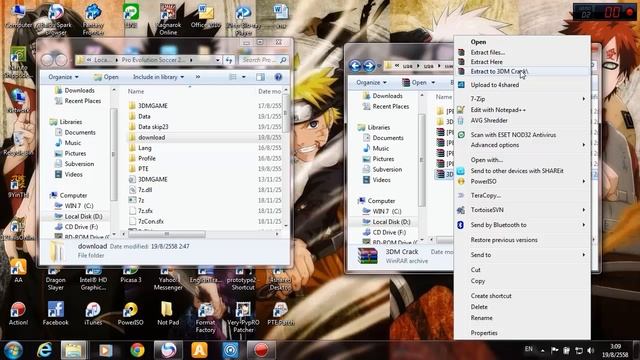This screenshot has width=640, height=360.
Task: Choose Rename in context menu
Action: [481, 318]
